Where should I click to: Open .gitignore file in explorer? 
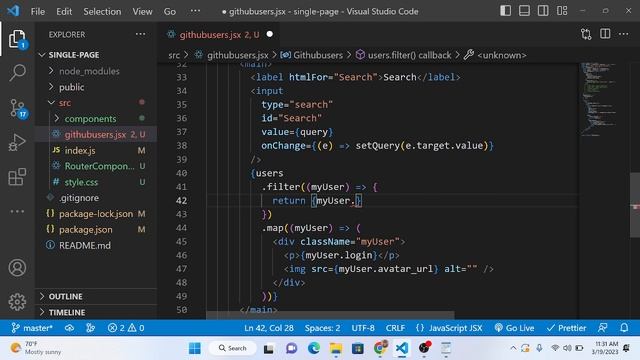click(x=96, y=198)
